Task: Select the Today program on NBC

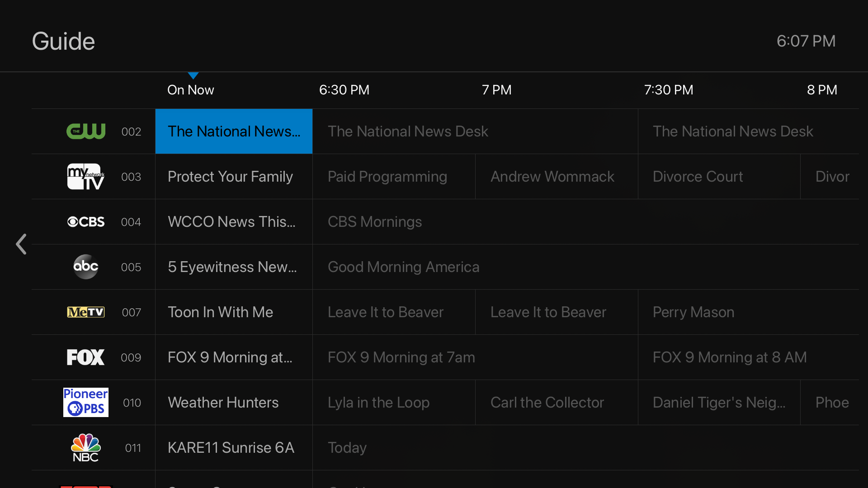Action: (586, 447)
